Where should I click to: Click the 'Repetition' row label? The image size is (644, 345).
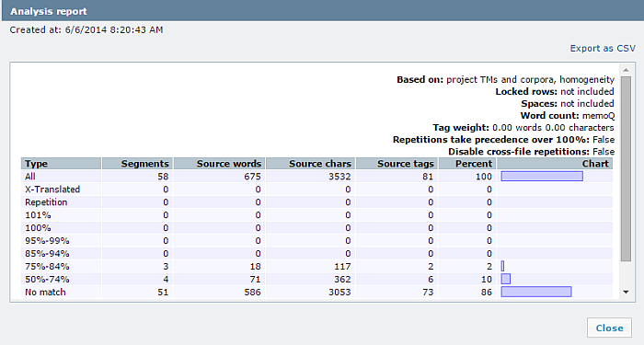(x=46, y=202)
